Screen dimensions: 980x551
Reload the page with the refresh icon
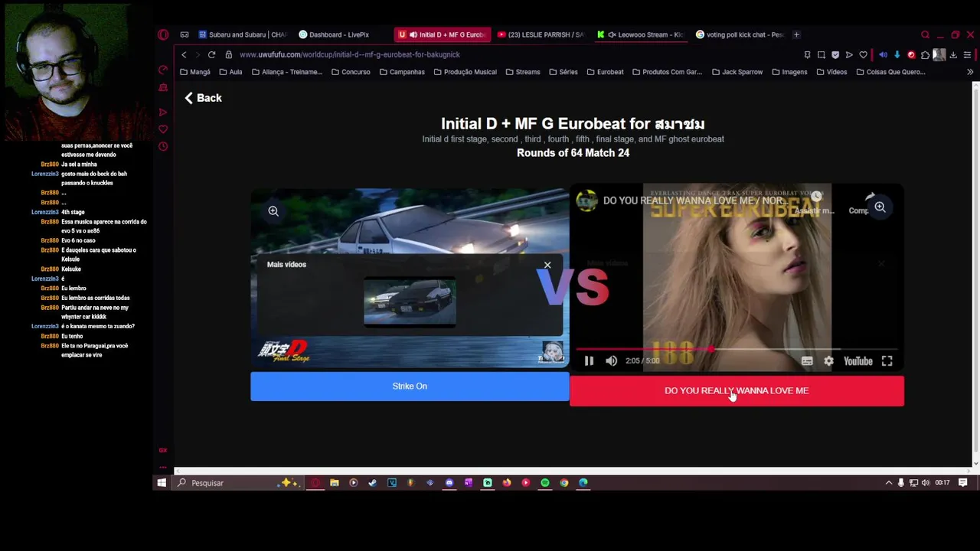211,54
